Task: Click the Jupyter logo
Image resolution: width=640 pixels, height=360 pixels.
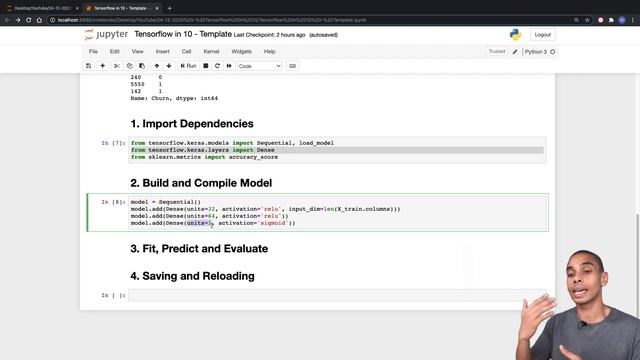Action: tap(106, 34)
